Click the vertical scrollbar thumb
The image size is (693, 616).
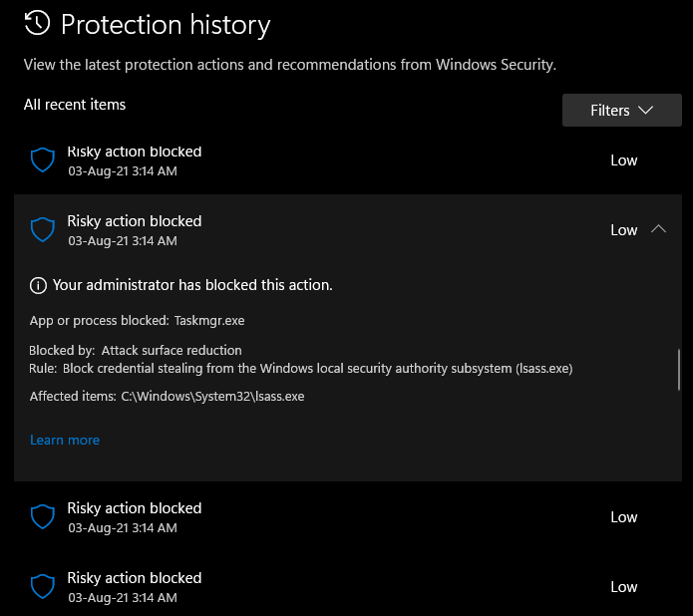[679, 370]
